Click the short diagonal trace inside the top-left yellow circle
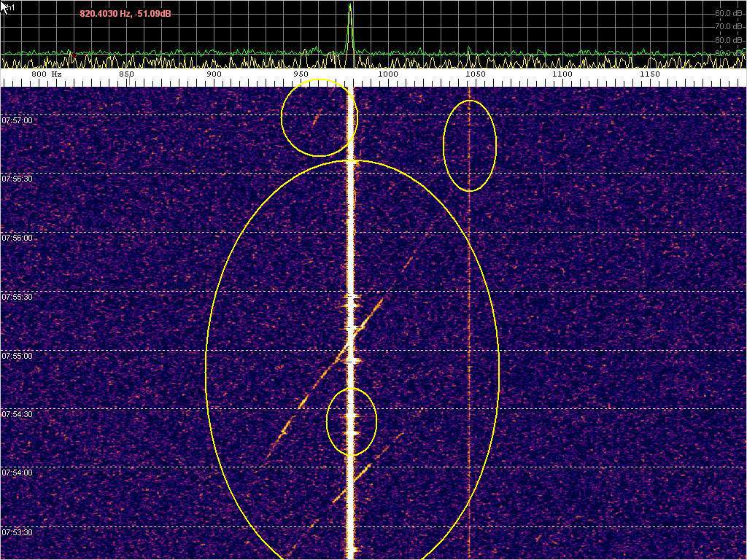The height and width of the screenshot is (560, 747). coord(316,118)
